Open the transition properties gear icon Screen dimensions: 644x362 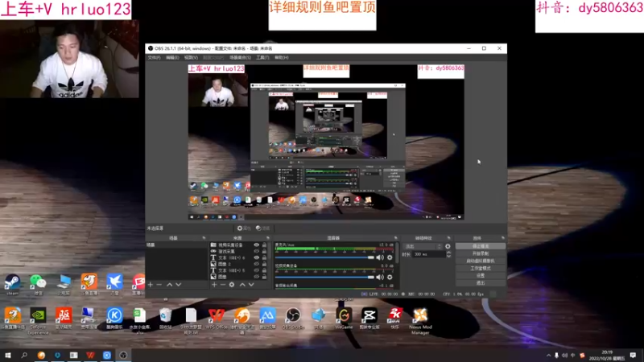(x=448, y=246)
